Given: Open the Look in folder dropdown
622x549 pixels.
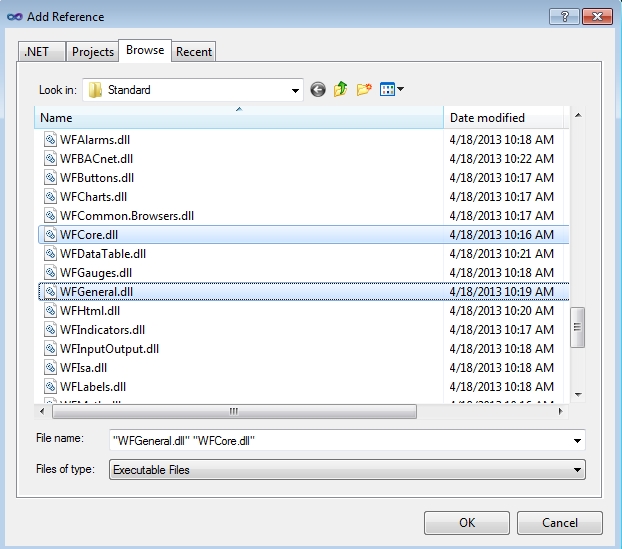Looking at the screenshot, I should click(295, 90).
